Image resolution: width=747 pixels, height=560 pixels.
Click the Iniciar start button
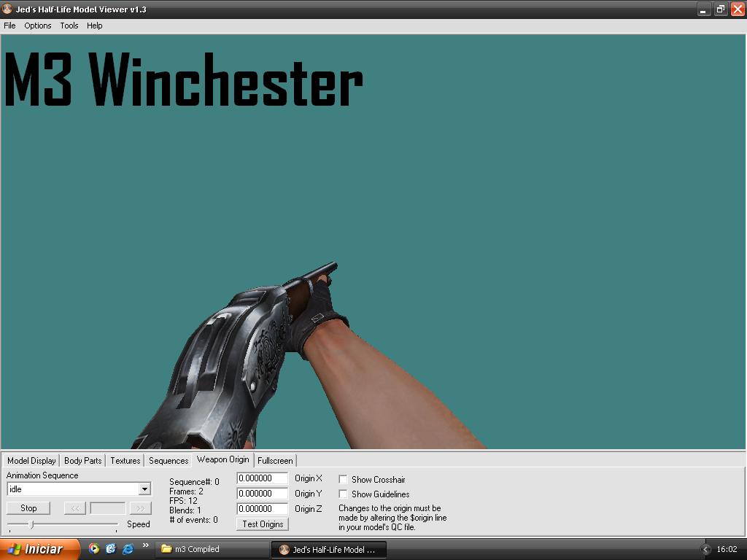(x=36, y=549)
